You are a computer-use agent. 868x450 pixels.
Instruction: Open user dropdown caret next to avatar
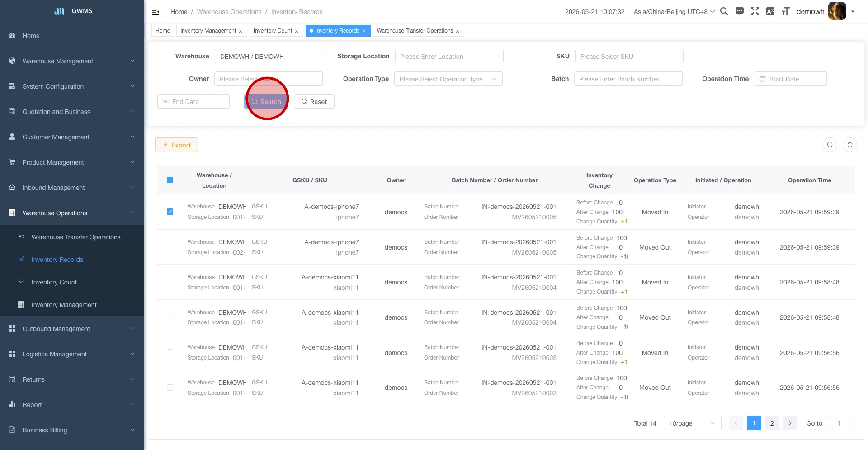[x=853, y=12]
